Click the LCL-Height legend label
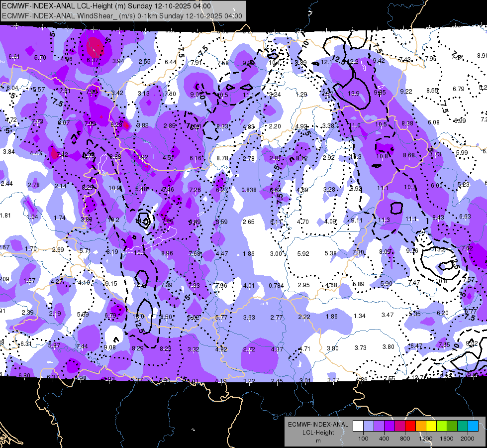Screen dimensions: 487x448 point(318,433)
